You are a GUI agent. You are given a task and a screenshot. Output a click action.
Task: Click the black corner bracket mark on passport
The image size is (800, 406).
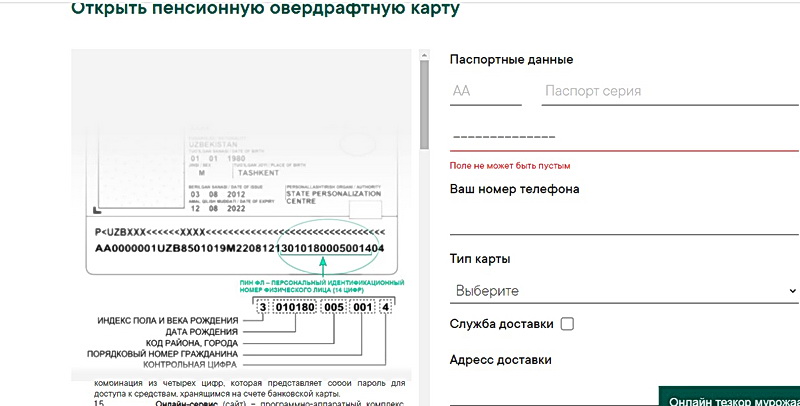coord(96,210)
